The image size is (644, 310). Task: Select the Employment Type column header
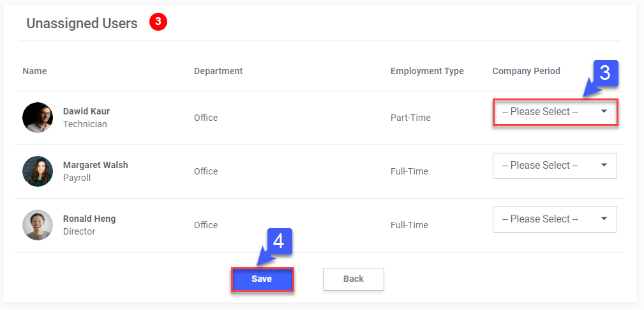tap(427, 71)
